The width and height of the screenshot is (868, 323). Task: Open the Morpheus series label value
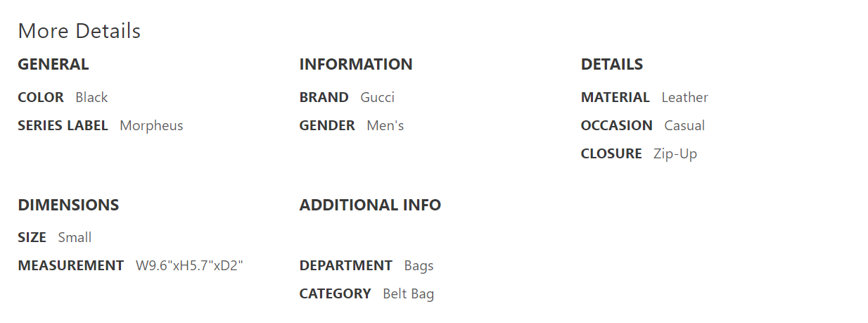click(151, 125)
